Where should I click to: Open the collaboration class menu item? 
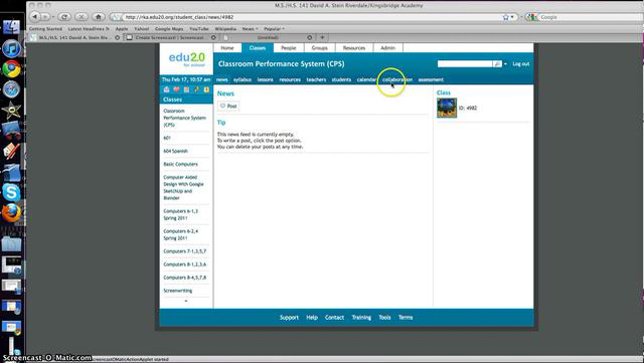(x=397, y=80)
